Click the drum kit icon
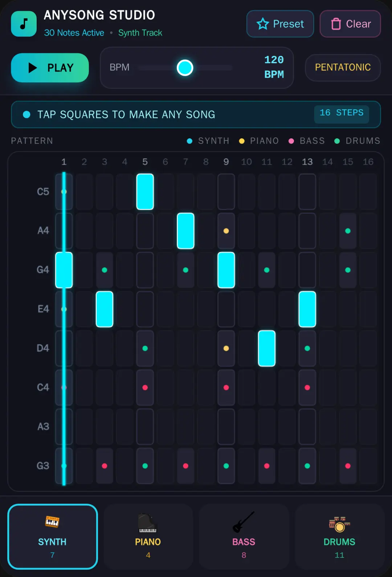 339,524
